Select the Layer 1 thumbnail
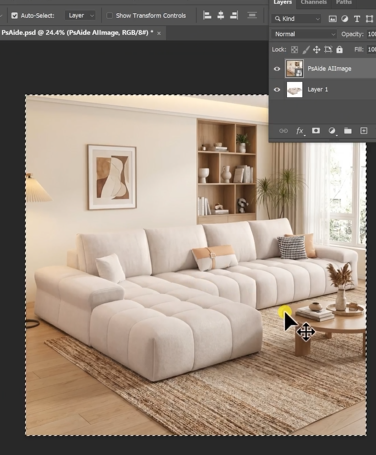The width and height of the screenshot is (376, 455). pos(295,90)
